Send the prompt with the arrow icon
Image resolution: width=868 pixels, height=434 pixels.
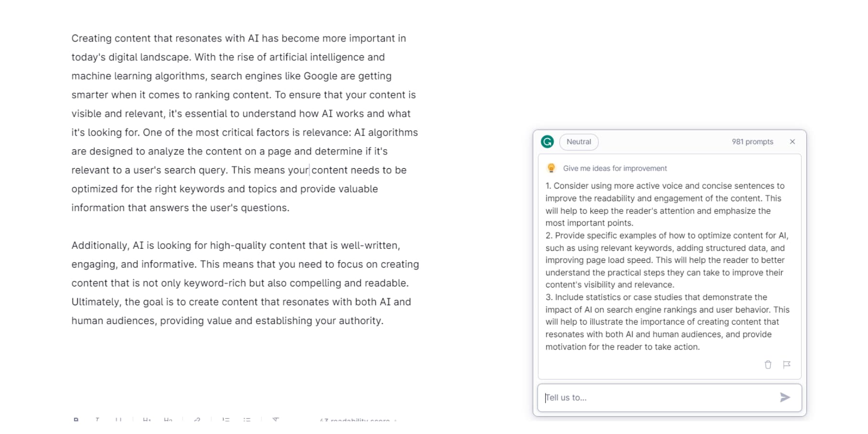(x=785, y=397)
